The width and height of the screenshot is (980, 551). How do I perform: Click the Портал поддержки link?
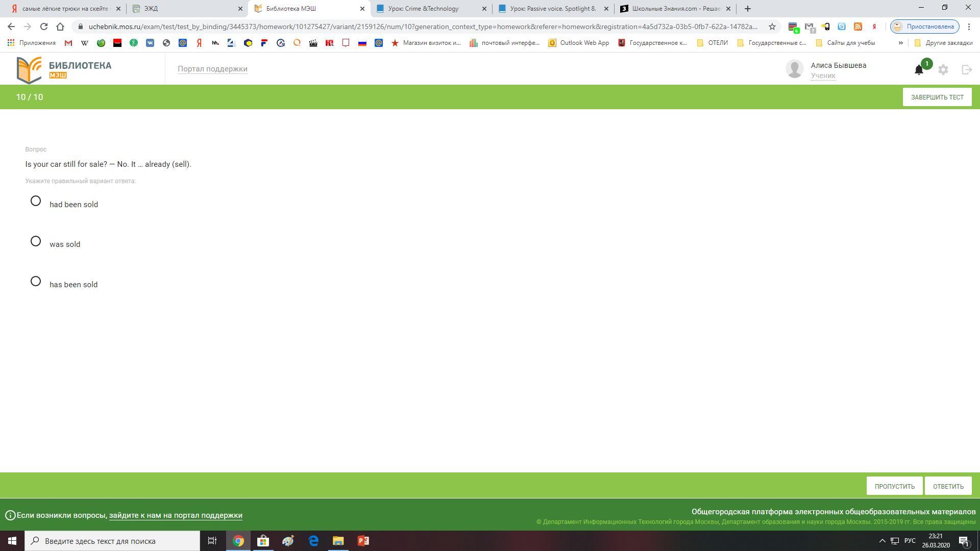(212, 69)
